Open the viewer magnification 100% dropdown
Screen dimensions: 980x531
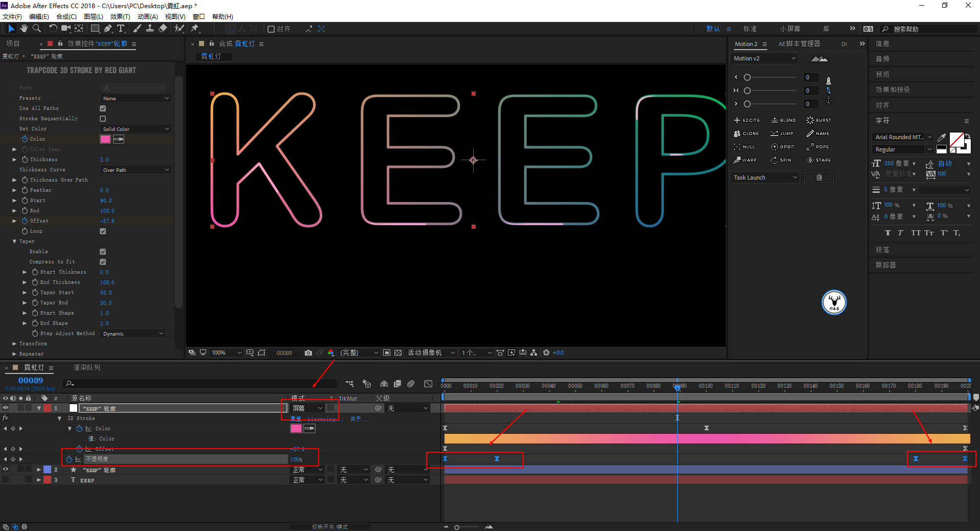(x=227, y=353)
